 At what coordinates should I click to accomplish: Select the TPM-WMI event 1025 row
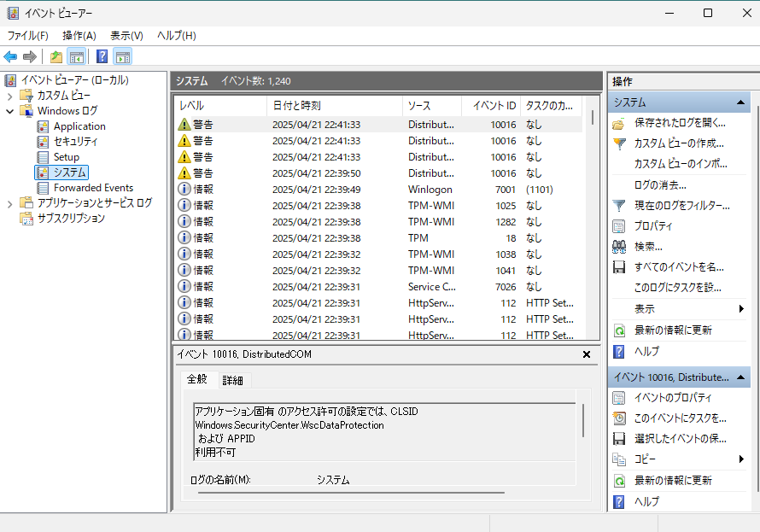point(378,206)
